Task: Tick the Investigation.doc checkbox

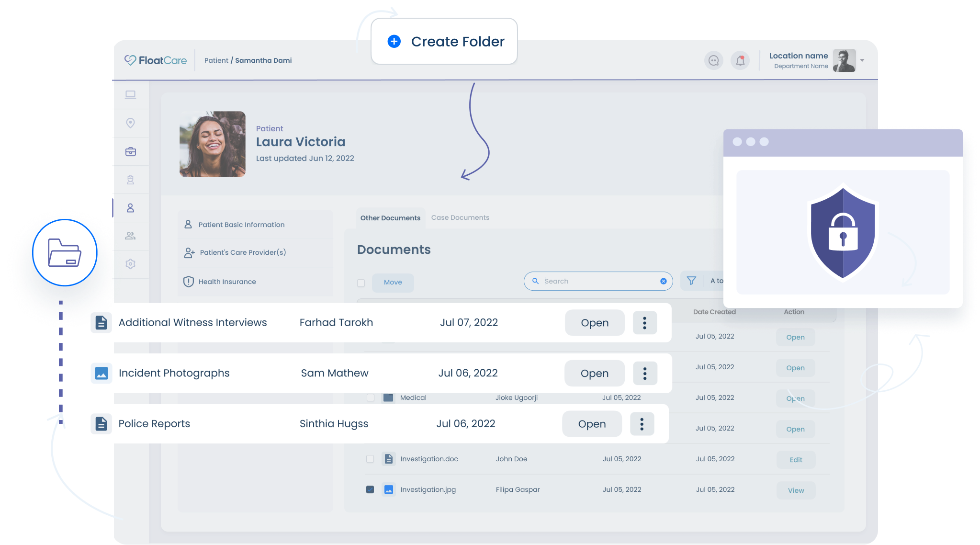Action: (x=370, y=459)
